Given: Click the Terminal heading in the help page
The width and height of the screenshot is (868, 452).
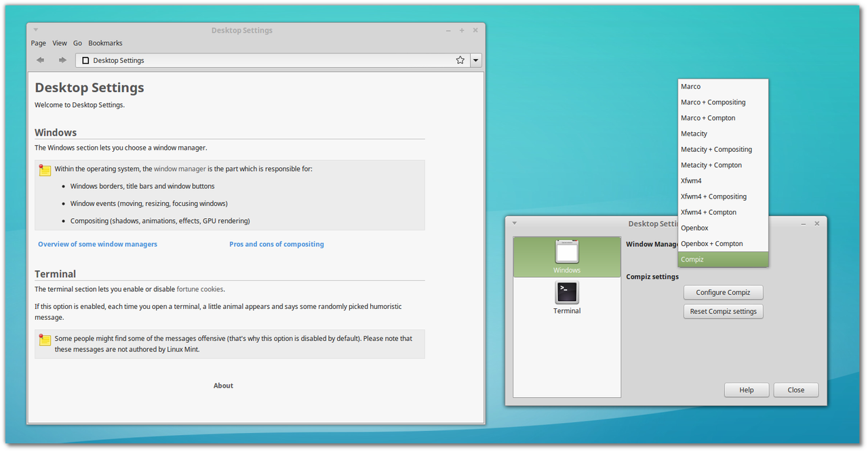Looking at the screenshot, I should click(x=56, y=274).
